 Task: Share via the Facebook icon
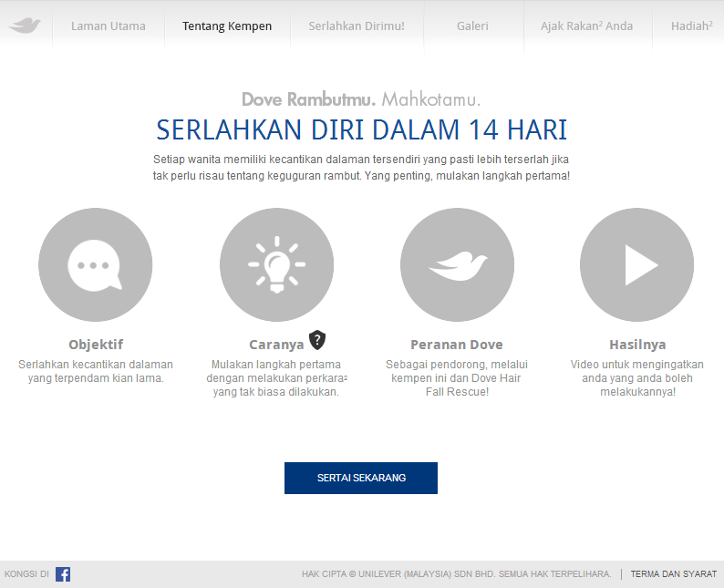tap(63, 574)
